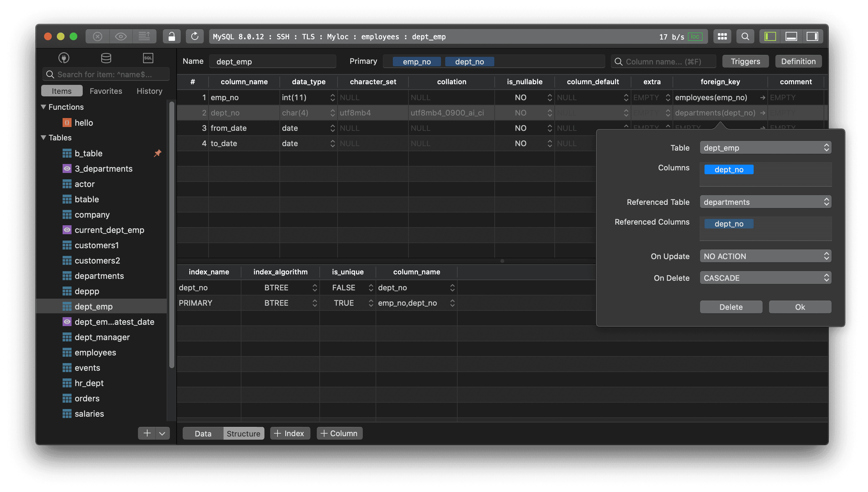Click the connection plug icon in sidebar
Viewport: 868px width, 492px height.
pyautogui.click(x=64, y=58)
